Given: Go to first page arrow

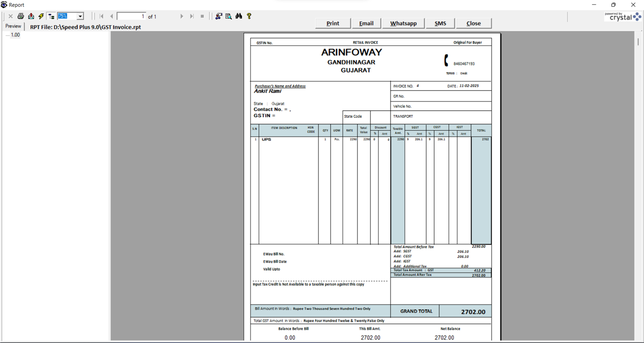Looking at the screenshot, I should pyautogui.click(x=101, y=16).
